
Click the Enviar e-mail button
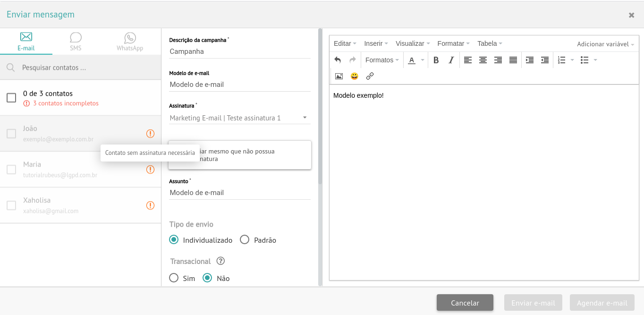pyautogui.click(x=533, y=303)
